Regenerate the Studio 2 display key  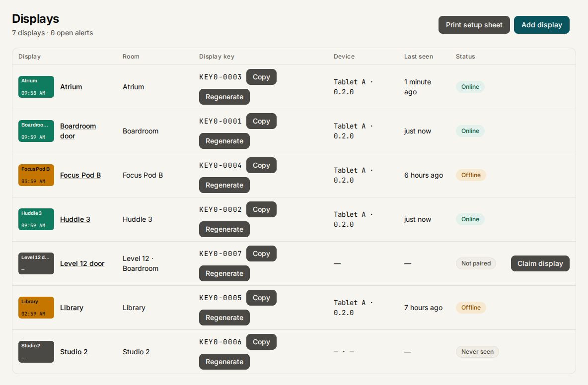coord(224,362)
